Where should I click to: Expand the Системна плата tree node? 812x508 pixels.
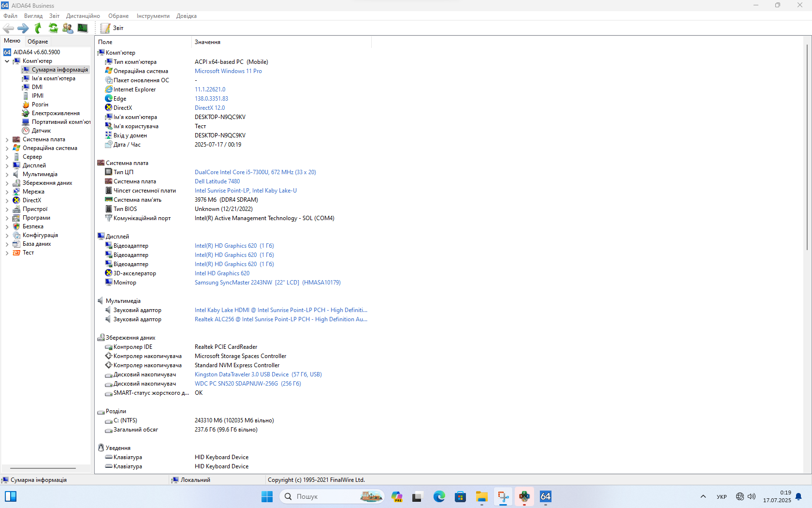[x=7, y=140]
